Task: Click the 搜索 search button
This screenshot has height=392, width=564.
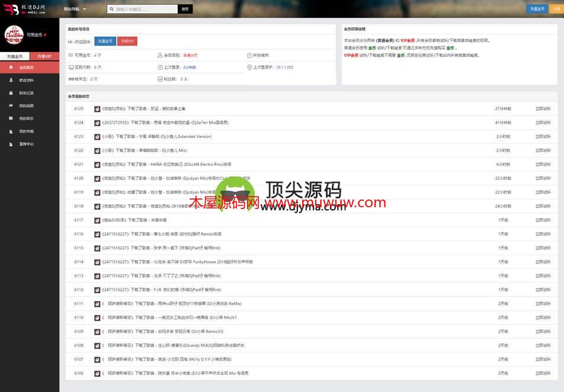Action: tap(185, 9)
